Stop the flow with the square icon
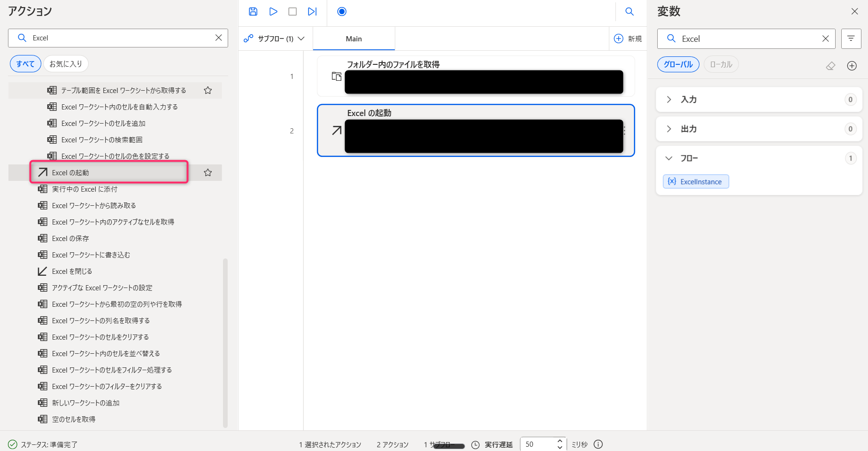Viewport: 868px width, 451px height. 292,12
